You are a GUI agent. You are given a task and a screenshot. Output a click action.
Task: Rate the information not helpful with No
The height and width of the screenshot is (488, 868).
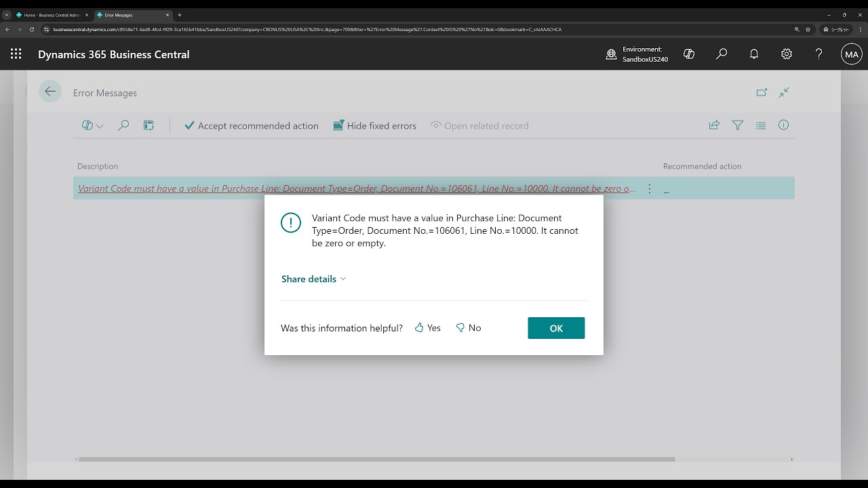(469, 328)
